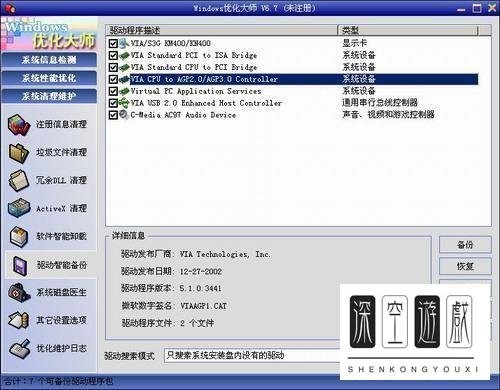
Task: Open the 垃圾文件清理 junk file cleanup icon
Action: 19,153
